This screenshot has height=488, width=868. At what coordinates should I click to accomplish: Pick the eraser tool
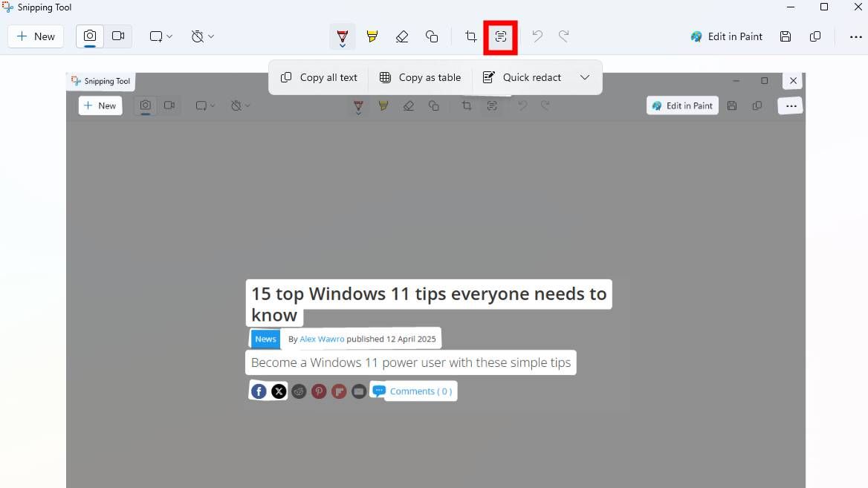tap(402, 36)
